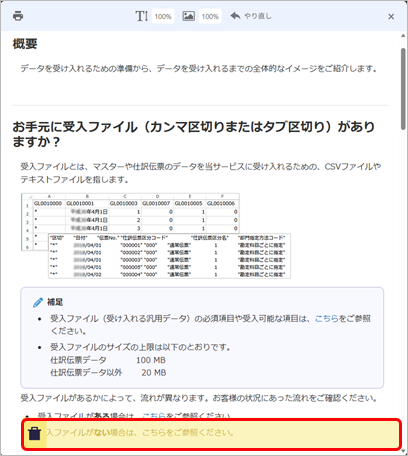Click the 概要 heading
Screen dimensions: 408x456
25,44
